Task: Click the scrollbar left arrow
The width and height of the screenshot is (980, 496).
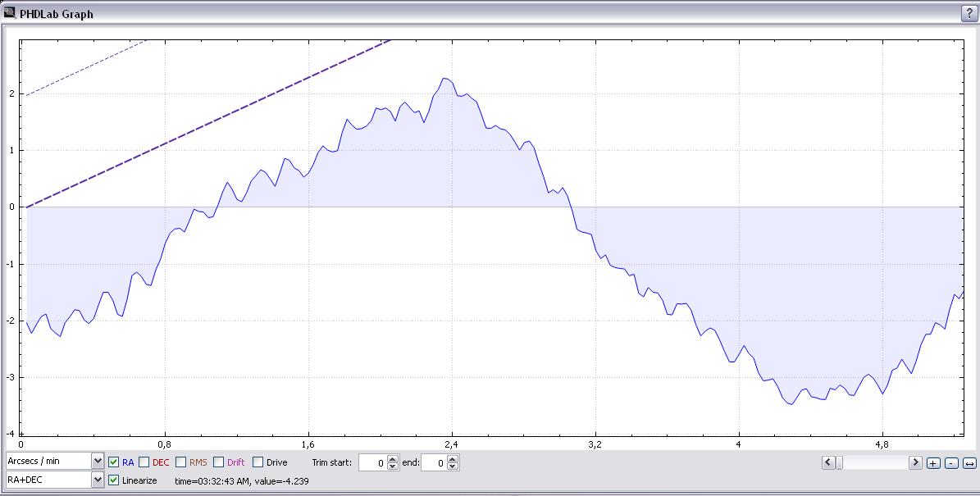Action: click(x=828, y=462)
